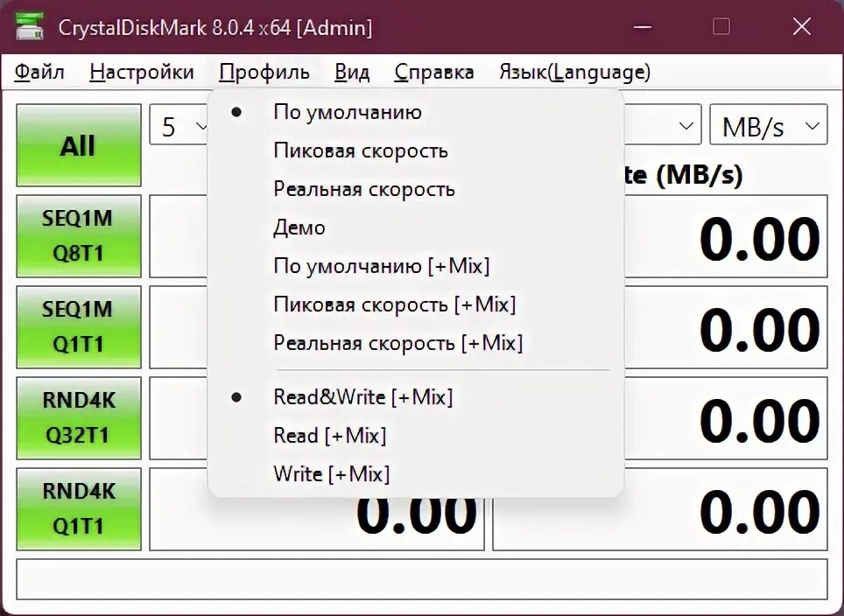Click the CrystalDiskMark app icon in title bar
This screenshot has height=616, width=844.
tap(30, 27)
